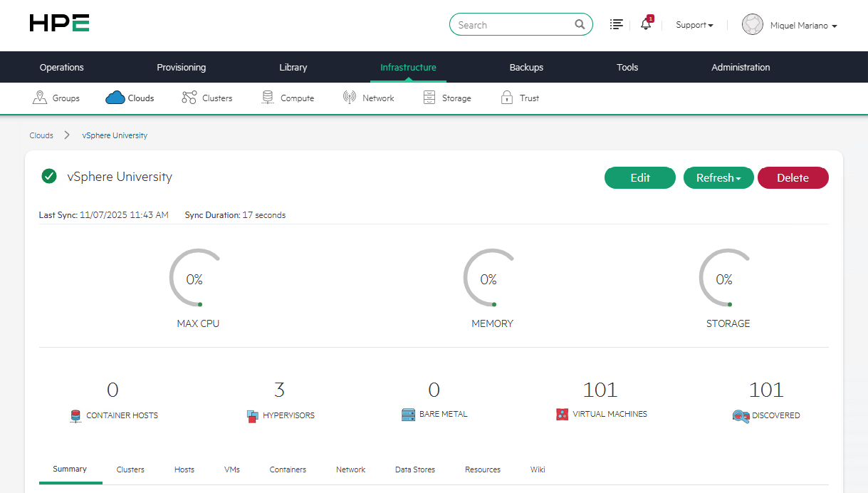
Task: Click the breadcrumb chevron separator
Action: click(66, 135)
